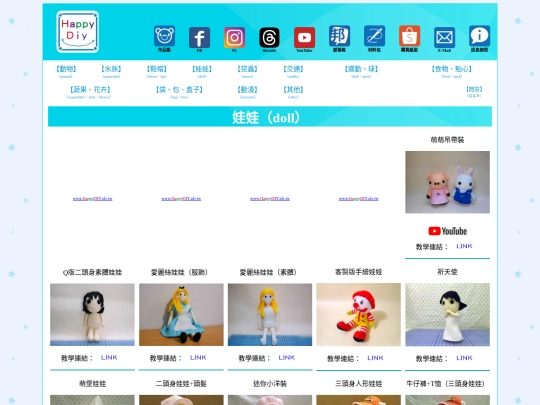Click the 祈天使 title text
The height and width of the screenshot is (405, 540).
point(447,272)
